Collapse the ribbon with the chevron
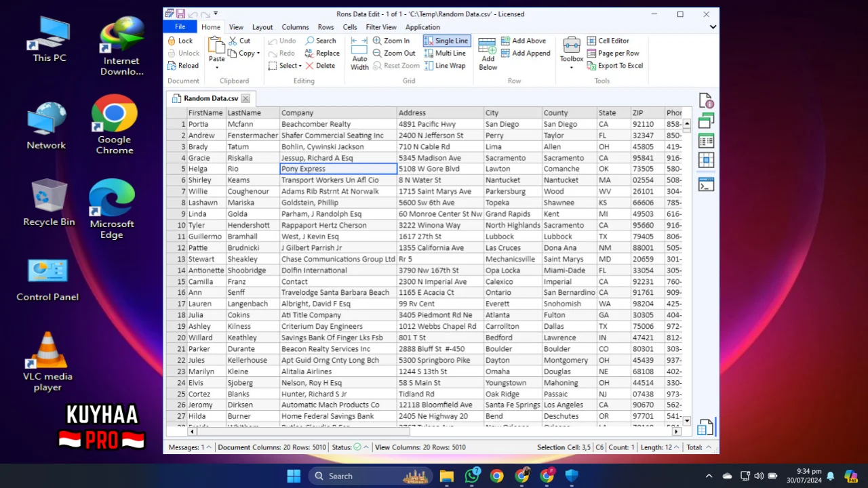 pyautogui.click(x=713, y=27)
